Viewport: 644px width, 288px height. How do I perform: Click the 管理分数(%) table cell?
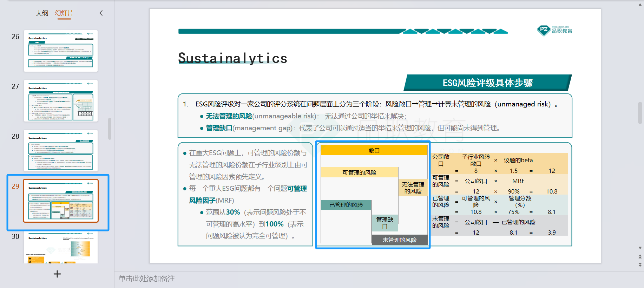[x=520, y=201]
